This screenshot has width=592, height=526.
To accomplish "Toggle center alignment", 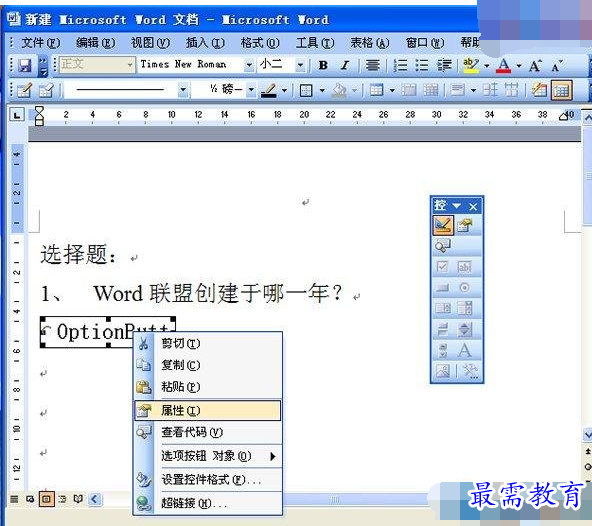I will click(x=373, y=65).
